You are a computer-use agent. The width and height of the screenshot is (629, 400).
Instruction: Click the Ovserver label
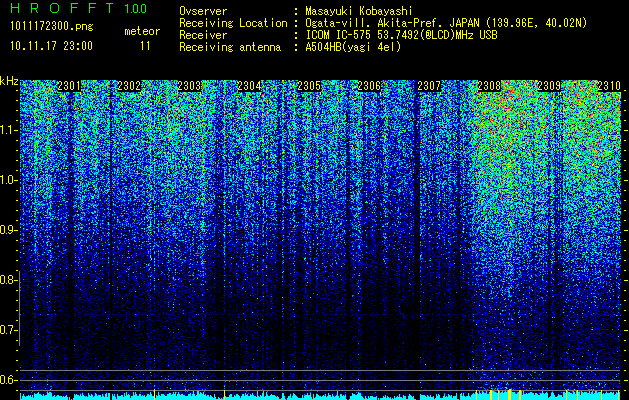(203, 11)
